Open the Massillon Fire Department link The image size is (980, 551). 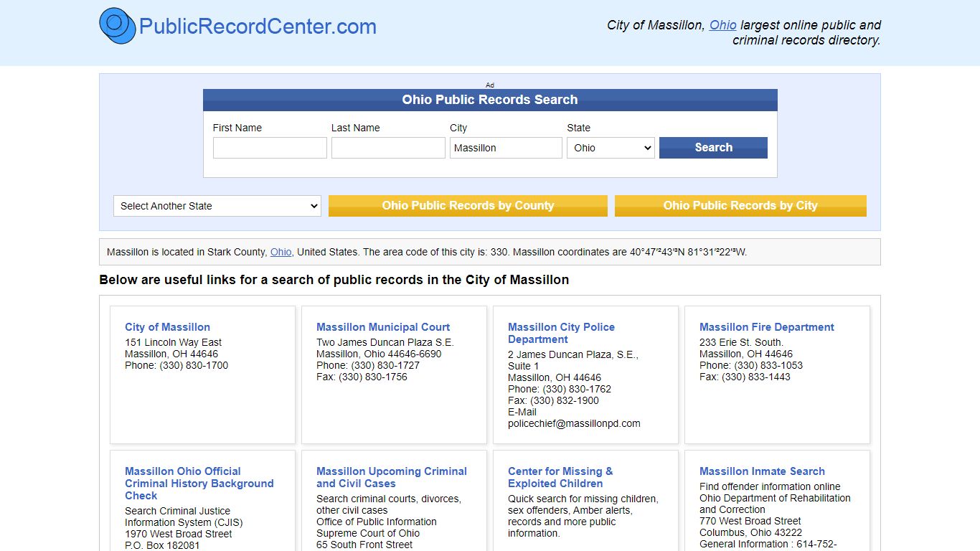tap(767, 327)
